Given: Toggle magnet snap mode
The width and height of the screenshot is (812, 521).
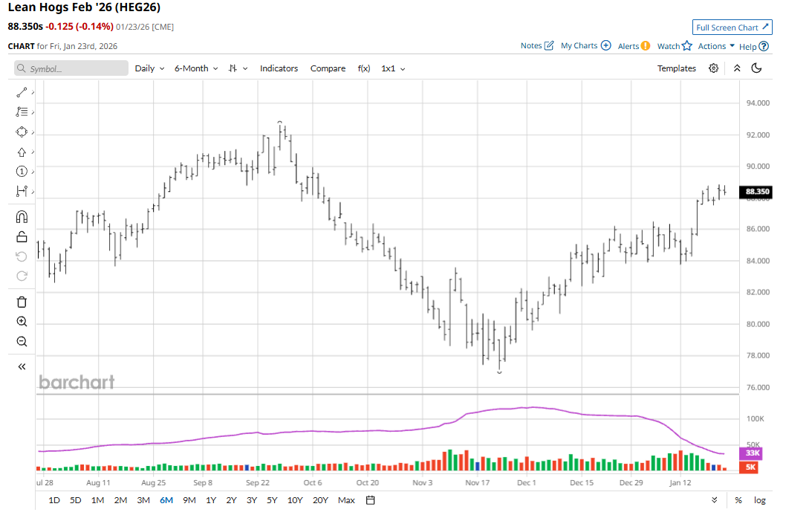Looking at the screenshot, I should [22, 216].
